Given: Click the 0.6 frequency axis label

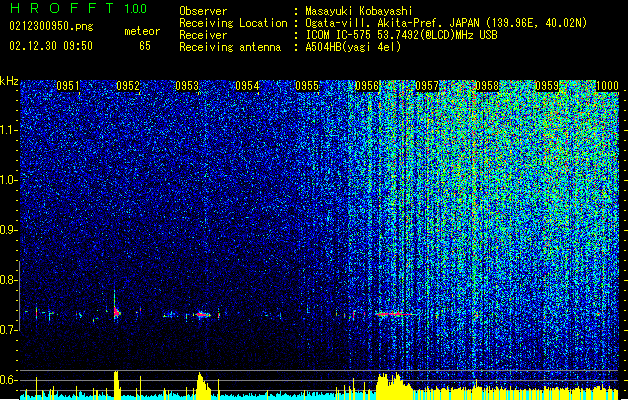Looking at the screenshot, I should click(9, 380).
